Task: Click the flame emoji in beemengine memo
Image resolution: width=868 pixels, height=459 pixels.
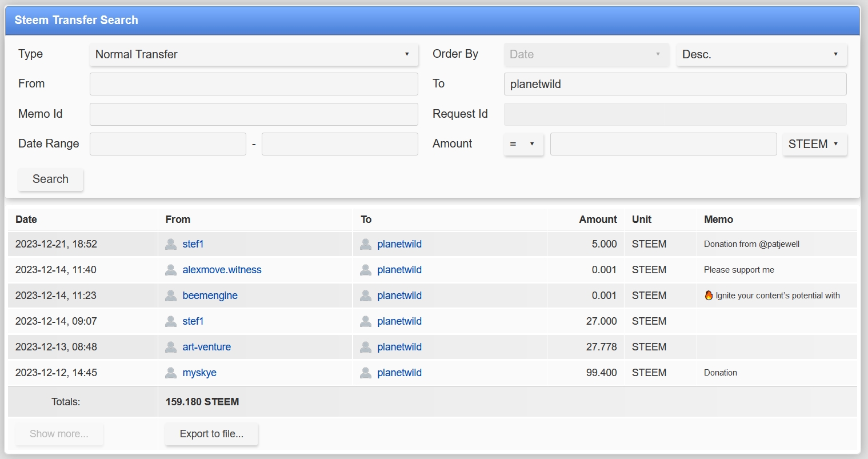Action: (709, 296)
